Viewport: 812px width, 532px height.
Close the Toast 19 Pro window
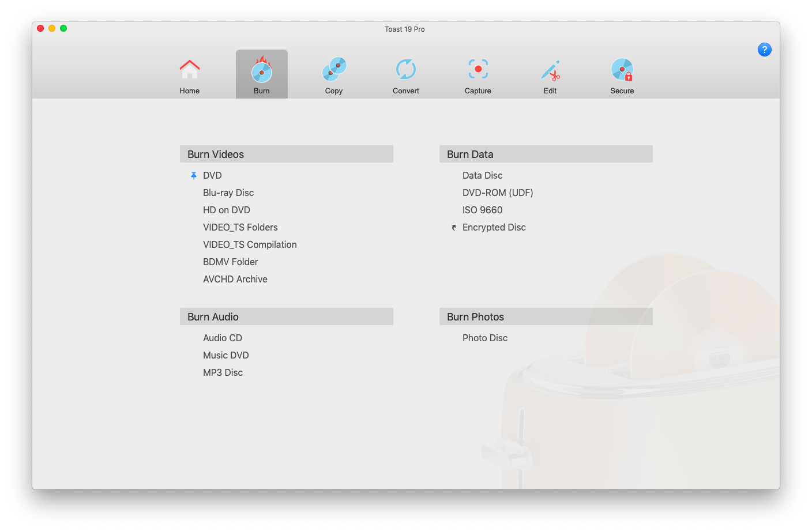(x=40, y=28)
